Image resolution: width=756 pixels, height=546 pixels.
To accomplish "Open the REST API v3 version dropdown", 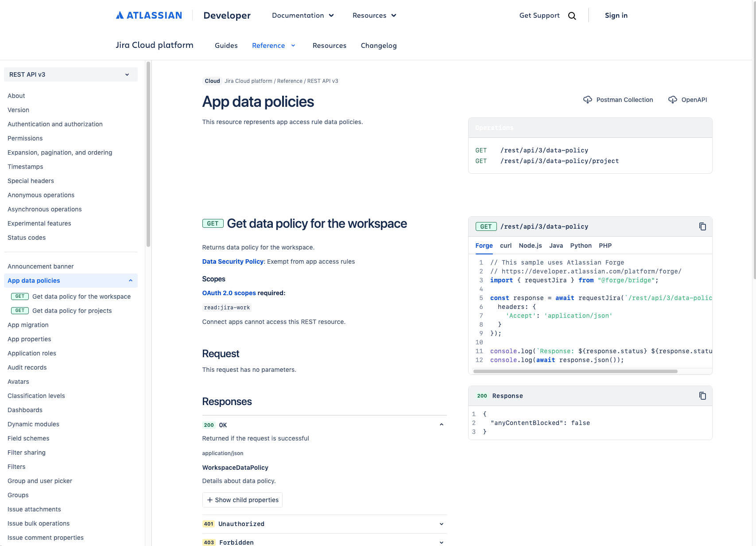I will tap(71, 74).
